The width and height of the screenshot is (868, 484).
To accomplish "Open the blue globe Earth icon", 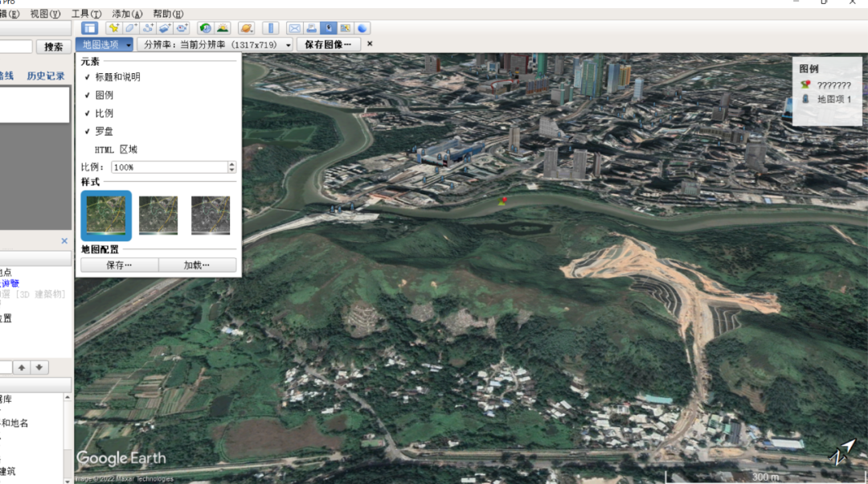I will coord(362,28).
